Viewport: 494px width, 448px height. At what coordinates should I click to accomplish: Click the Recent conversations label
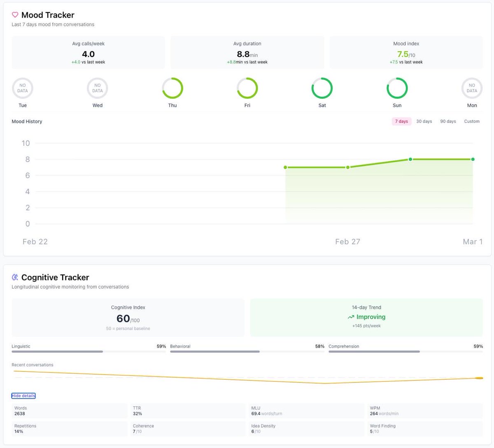point(33,365)
